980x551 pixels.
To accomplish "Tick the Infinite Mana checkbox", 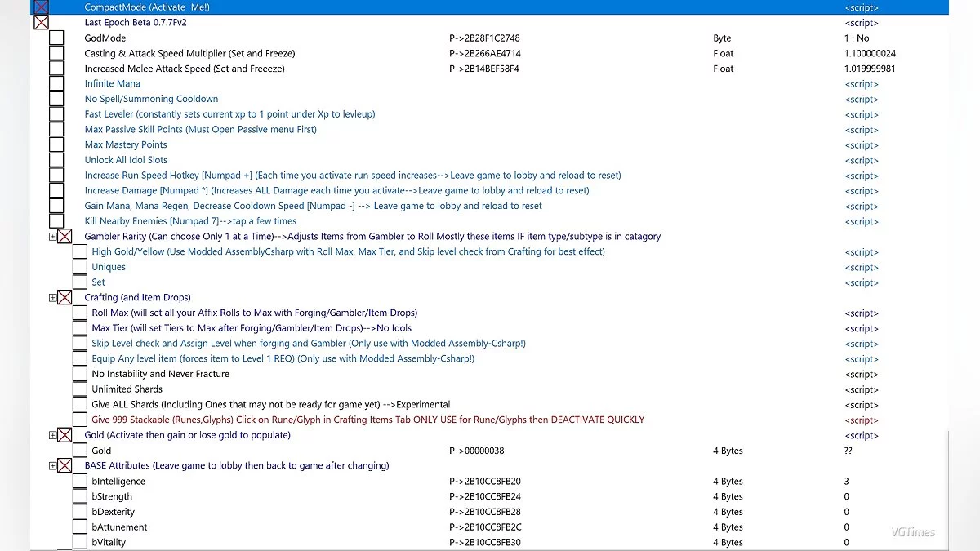I will [x=56, y=84].
